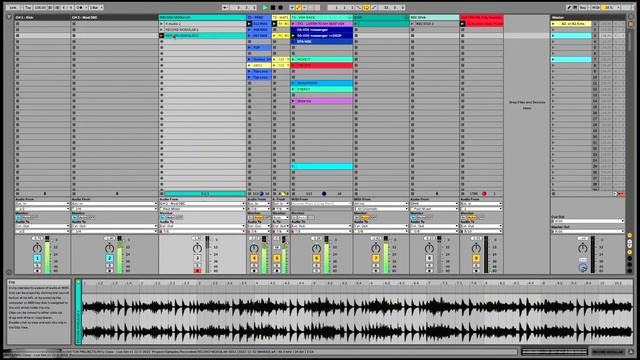
Task: Disarm the red record arm on track 3
Action: 197,270
